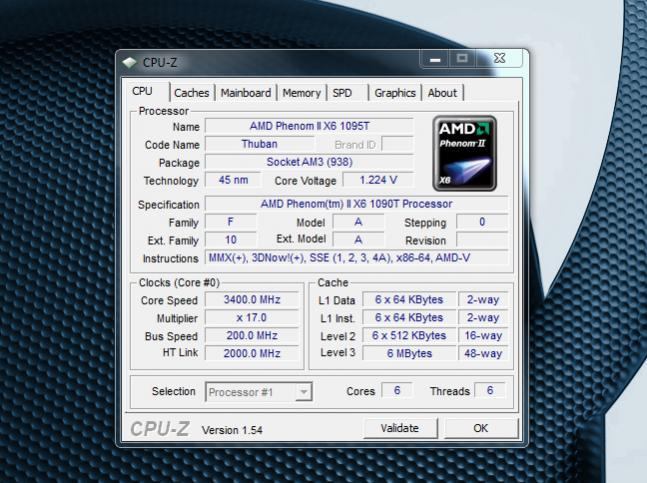Image resolution: width=647 pixels, height=483 pixels.
Task: Open the Processor #1 selection dropdown
Action: pos(259,392)
